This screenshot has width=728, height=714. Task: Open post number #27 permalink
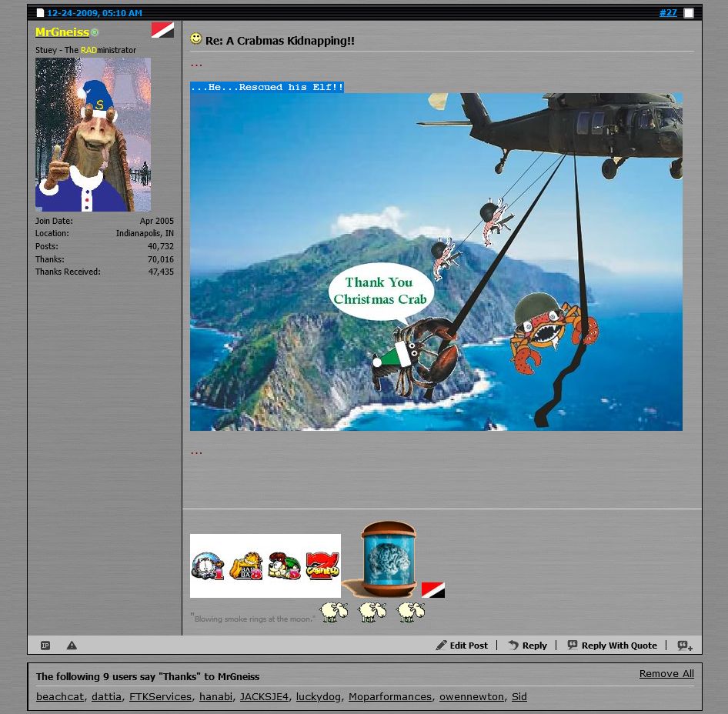coord(668,12)
